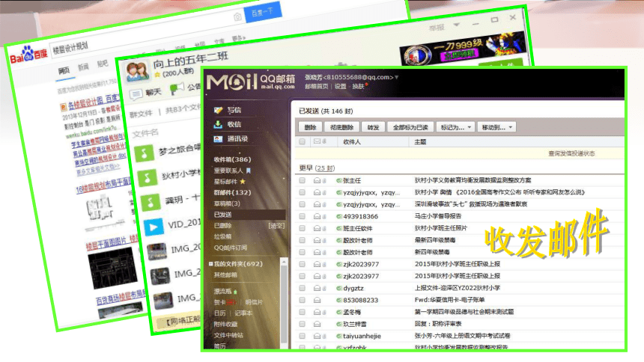This screenshot has width=644, height=362.
Task: Click 设置 link in header
Action: 341,87
